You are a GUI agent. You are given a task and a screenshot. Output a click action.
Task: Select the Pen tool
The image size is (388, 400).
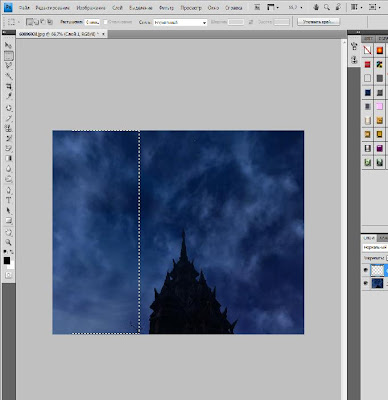pyautogui.click(x=9, y=190)
